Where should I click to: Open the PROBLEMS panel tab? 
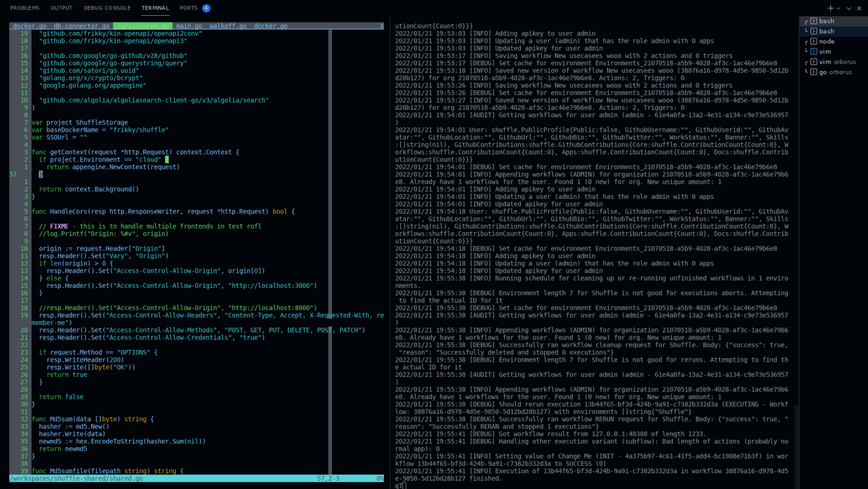tap(25, 8)
